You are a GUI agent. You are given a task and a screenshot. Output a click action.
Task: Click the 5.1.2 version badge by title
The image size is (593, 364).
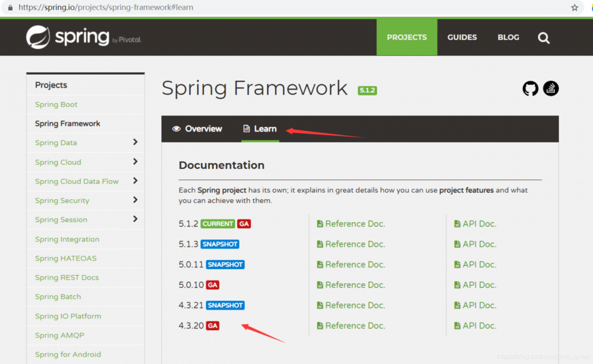pos(367,90)
